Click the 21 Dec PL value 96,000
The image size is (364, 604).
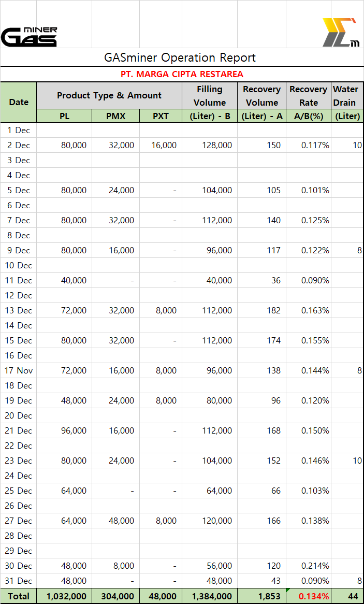[64, 430]
